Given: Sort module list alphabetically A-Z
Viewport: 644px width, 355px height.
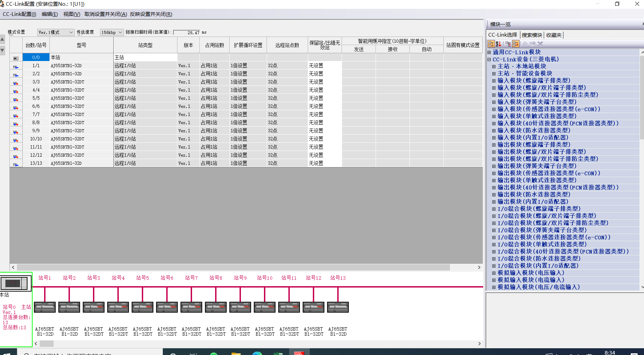Looking at the screenshot, I should [498, 44].
